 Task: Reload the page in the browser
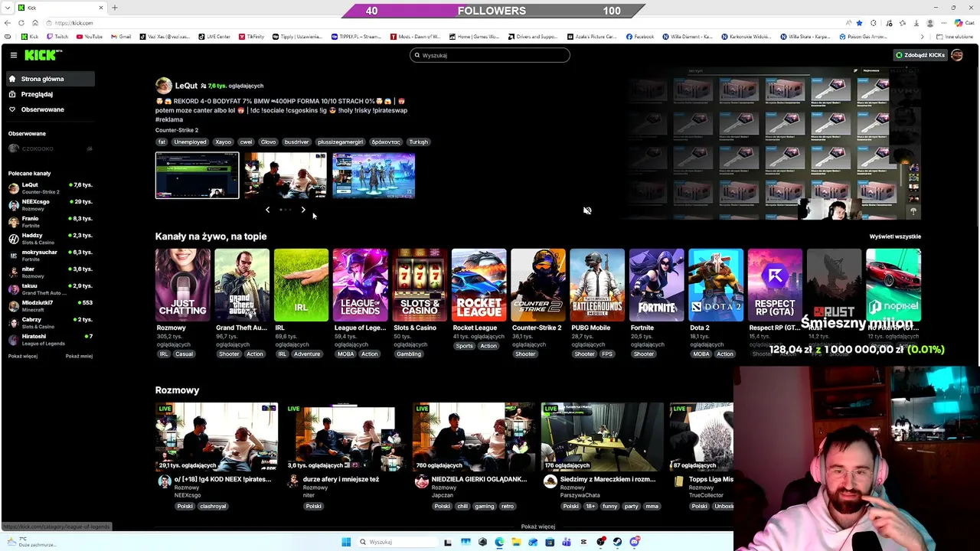(x=22, y=23)
